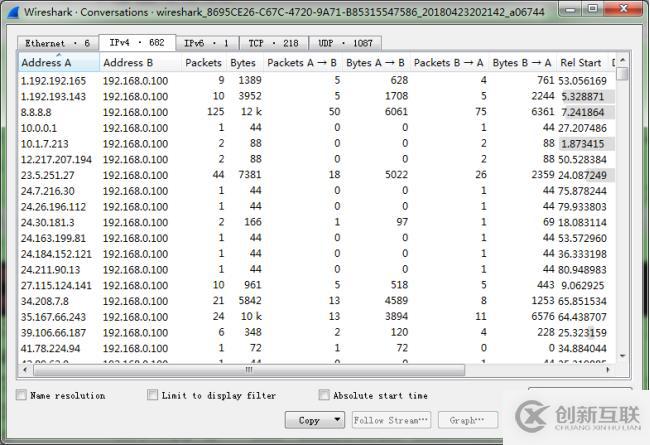Click Bytes B → A value 6576
The image size is (650, 445).
point(543,317)
